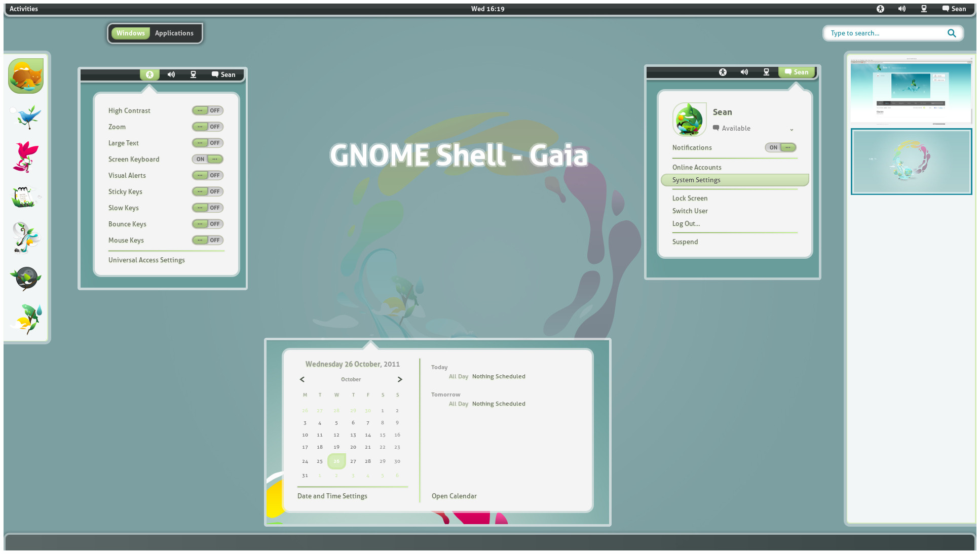Viewport: 980px width, 554px height.
Task: Open Sean user menu in top bar
Action: pyautogui.click(x=954, y=9)
